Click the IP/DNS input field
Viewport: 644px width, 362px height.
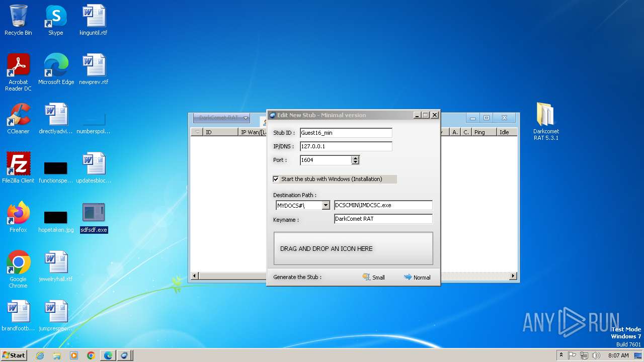coord(346,146)
